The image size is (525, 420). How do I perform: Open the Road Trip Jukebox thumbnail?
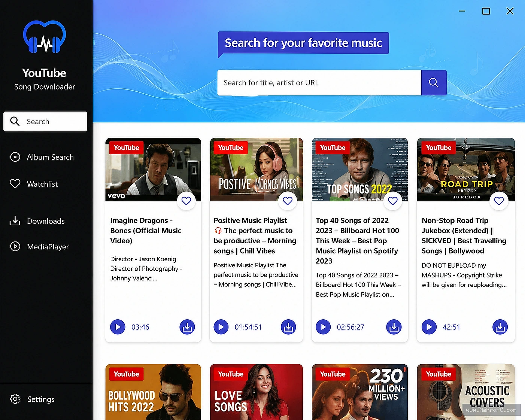tap(466, 170)
